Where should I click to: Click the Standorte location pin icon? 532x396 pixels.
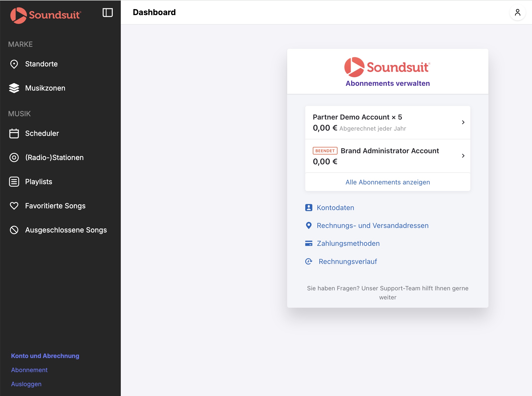pos(14,64)
